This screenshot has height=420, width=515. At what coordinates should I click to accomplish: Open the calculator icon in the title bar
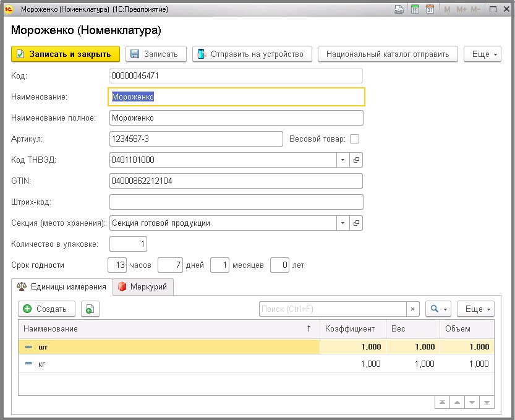[415, 9]
